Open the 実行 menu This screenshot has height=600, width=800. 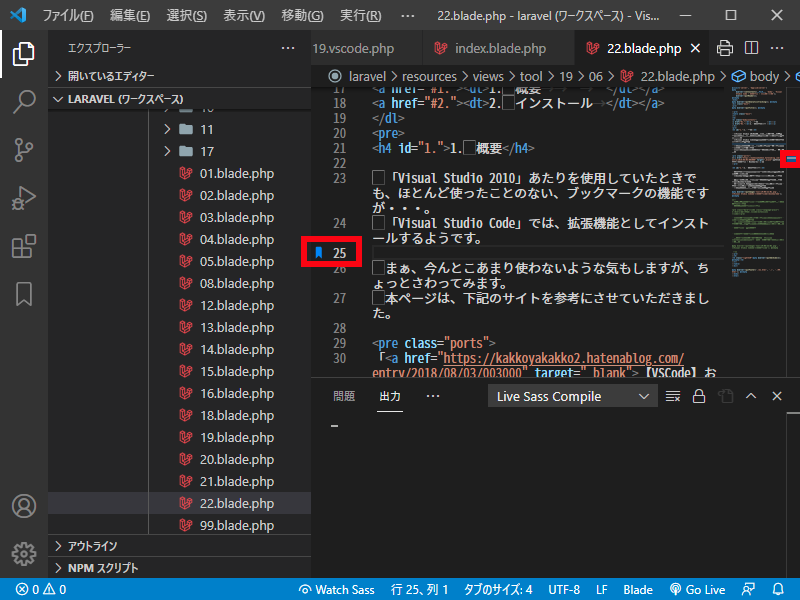[360, 16]
